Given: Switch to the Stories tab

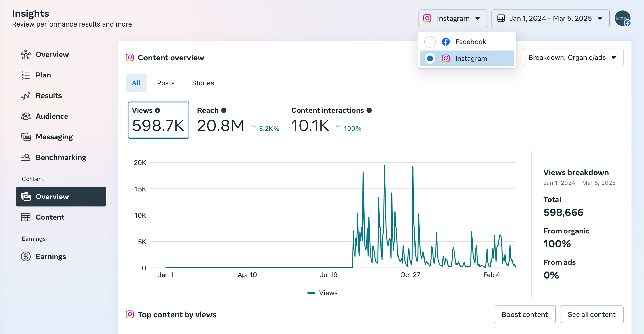Looking at the screenshot, I should [x=203, y=83].
